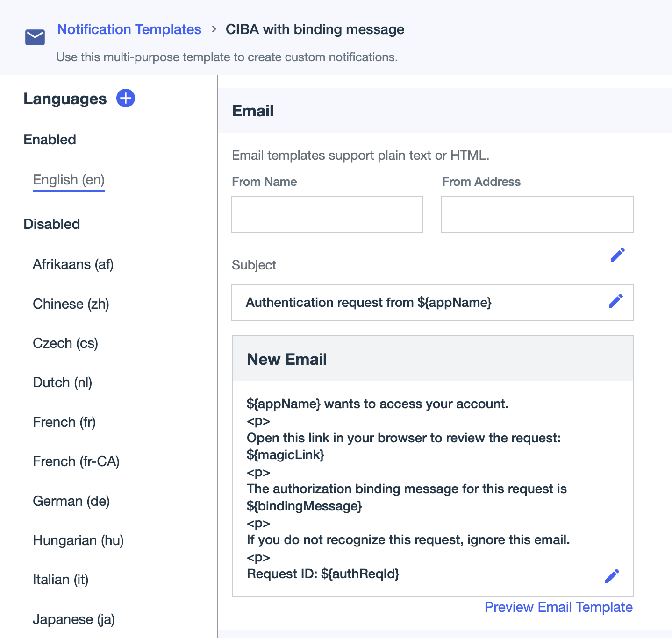Screen dimensions: 672x638
Task: Choose Dutch (nl) from the sidebar
Action: [62, 383]
